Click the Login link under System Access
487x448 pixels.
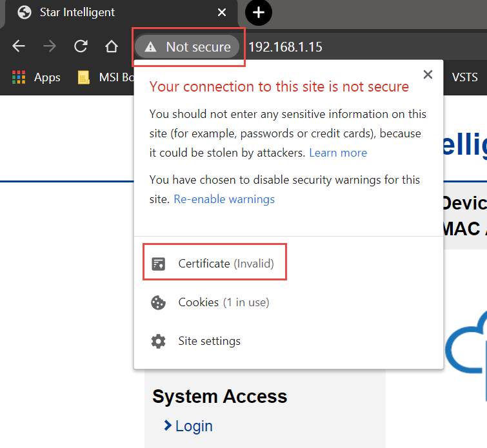pyautogui.click(x=193, y=426)
